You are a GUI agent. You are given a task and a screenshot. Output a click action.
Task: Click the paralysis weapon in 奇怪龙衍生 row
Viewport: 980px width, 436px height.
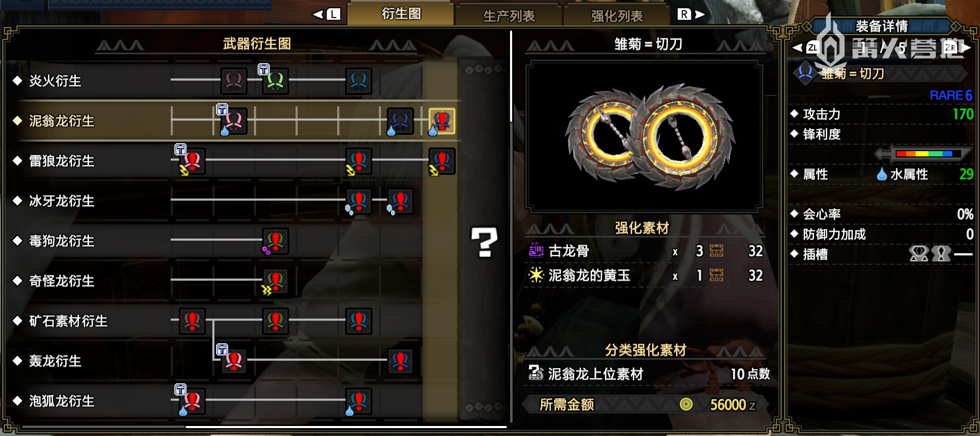tap(275, 281)
